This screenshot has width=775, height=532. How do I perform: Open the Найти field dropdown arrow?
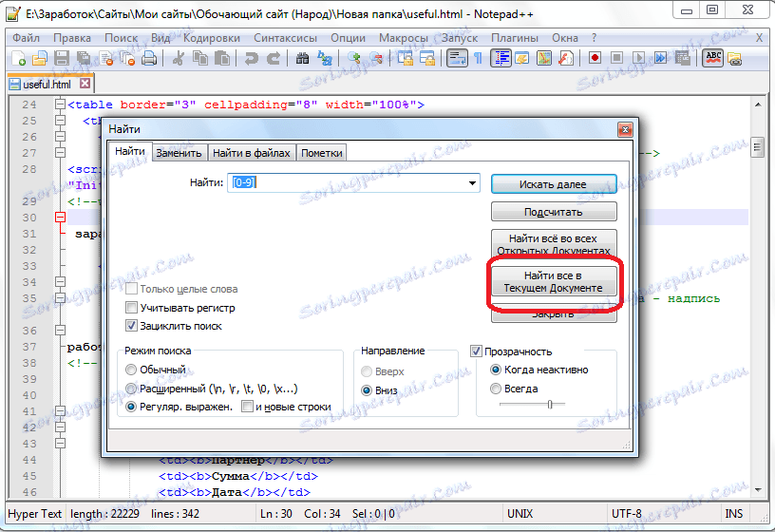[473, 183]
